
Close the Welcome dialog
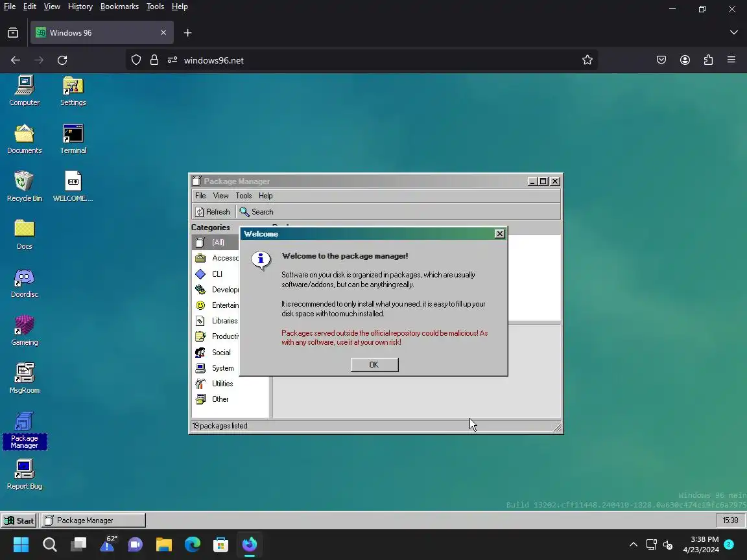pos(499,234)
